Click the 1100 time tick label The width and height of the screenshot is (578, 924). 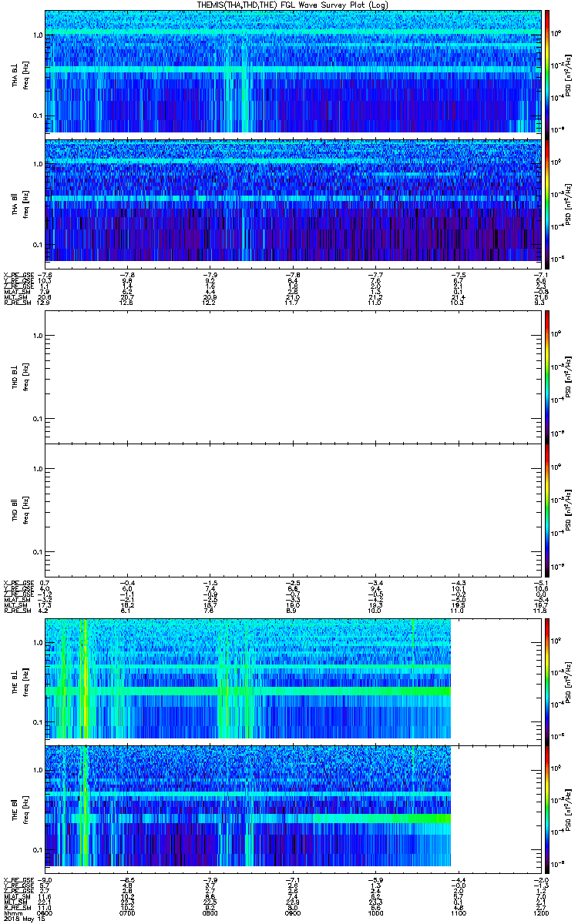point(459,912)
